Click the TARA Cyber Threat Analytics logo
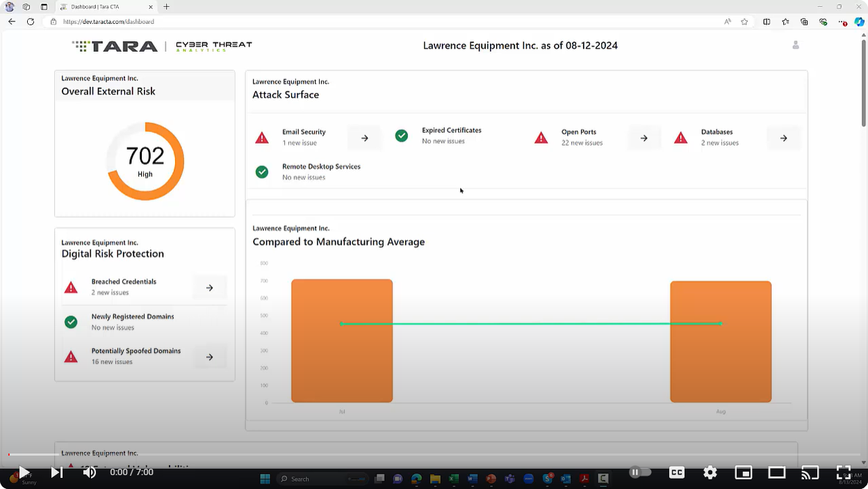The height and width of the screenshot is (489, 868). (x=162, y=46)
